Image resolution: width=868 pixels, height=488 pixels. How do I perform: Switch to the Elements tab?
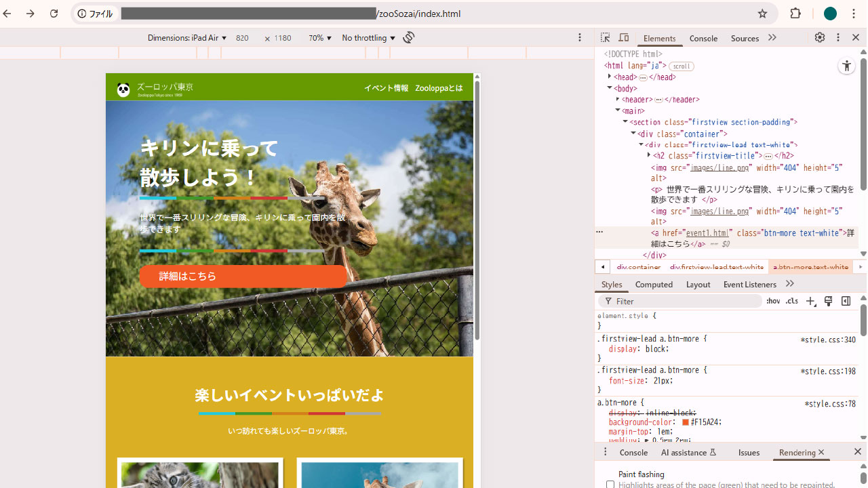coord(659,39)
